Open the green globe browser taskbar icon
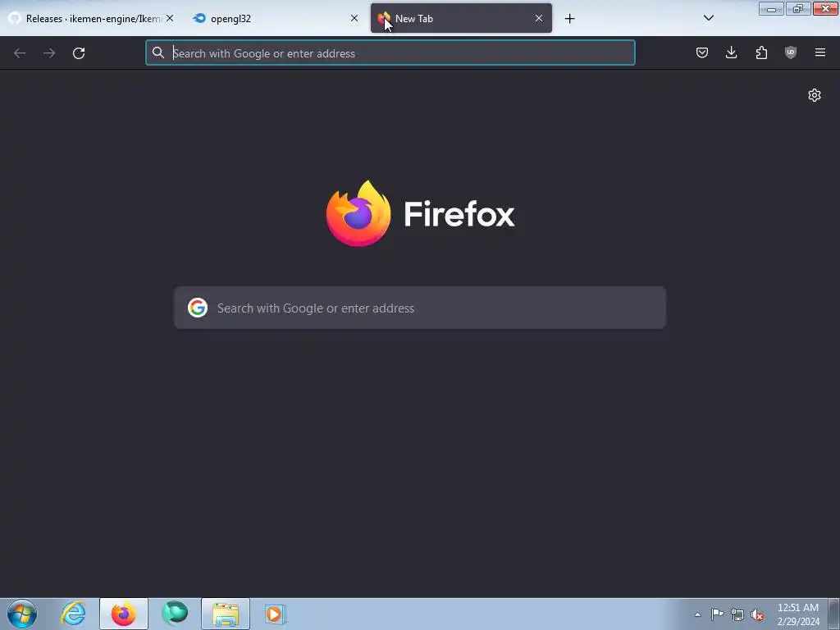The width and height of the screenshot is (840, 630). pyautogui.click(x=175, y=614)
